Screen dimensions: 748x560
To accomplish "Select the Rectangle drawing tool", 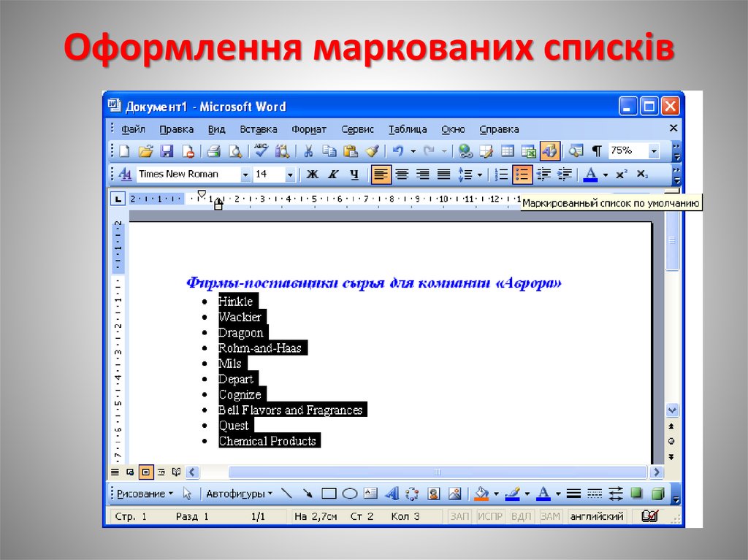I will click(x=329, y=494).
